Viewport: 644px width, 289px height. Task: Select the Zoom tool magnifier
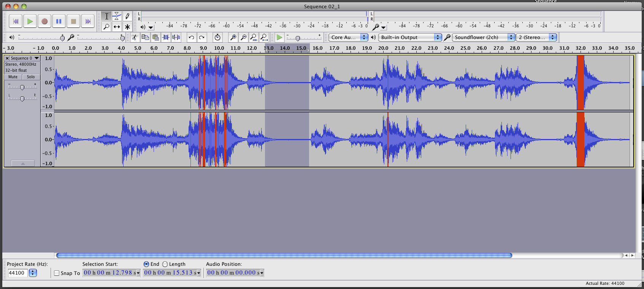click(x=106, y=27)
